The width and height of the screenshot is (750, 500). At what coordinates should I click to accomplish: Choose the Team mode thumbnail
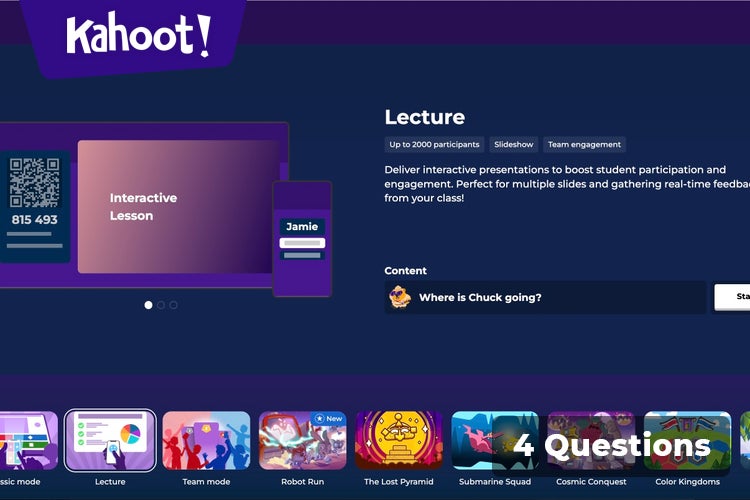[x=206, y=440]
